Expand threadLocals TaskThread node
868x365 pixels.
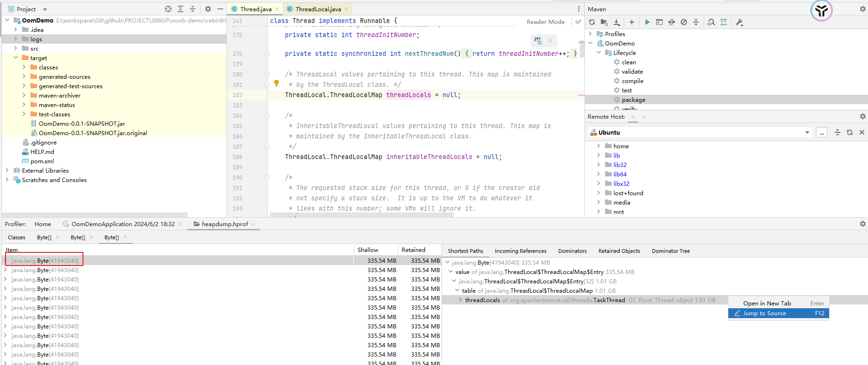(460, 300)
